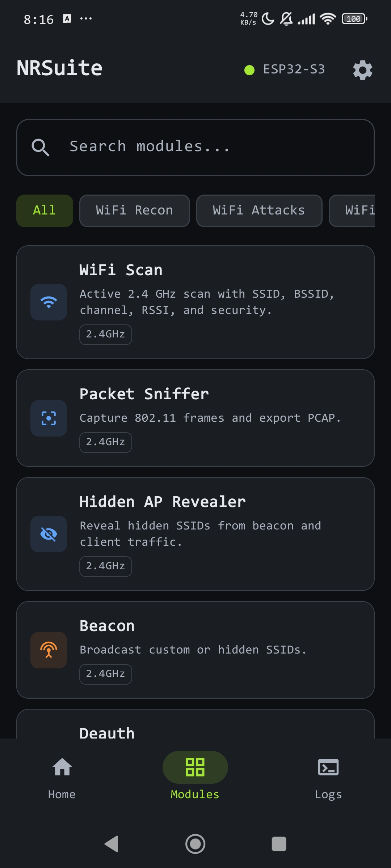Tap the orange Beacon broadcast icon

pyautogui.click(x=49, y=650)
